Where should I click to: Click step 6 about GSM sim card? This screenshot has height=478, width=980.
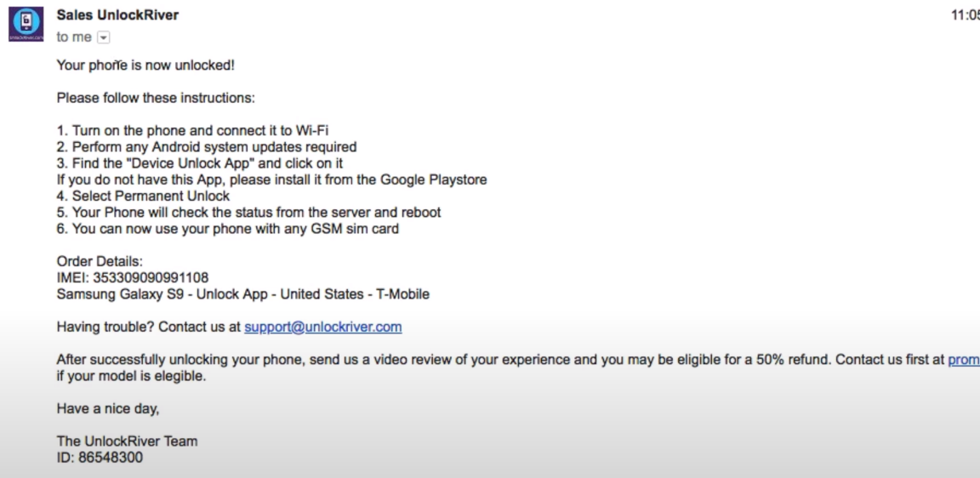(227, 229)
